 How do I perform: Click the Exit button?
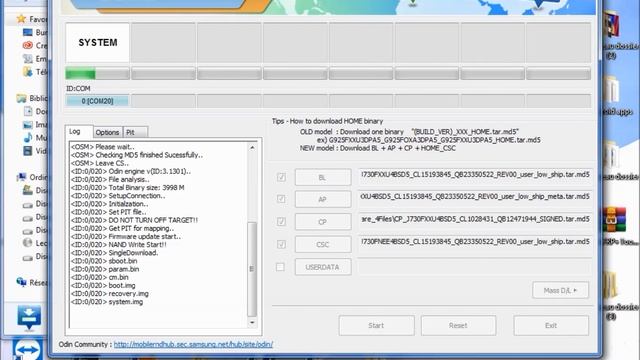point(551,325)
